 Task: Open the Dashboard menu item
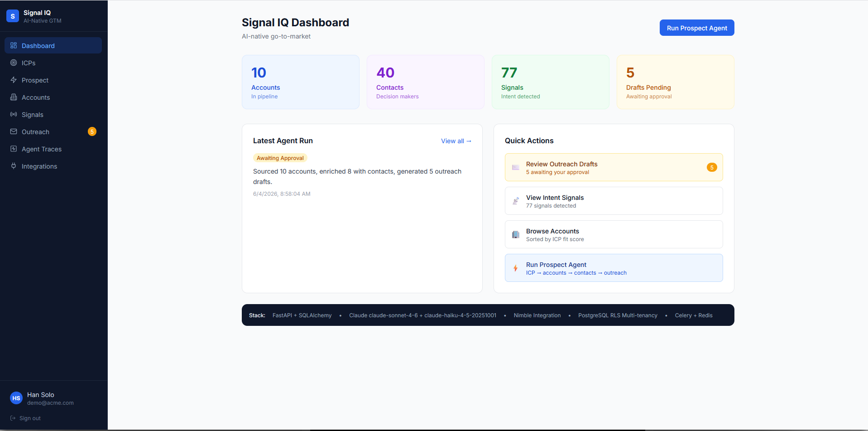pyautogui.click(x=53, y=45)
